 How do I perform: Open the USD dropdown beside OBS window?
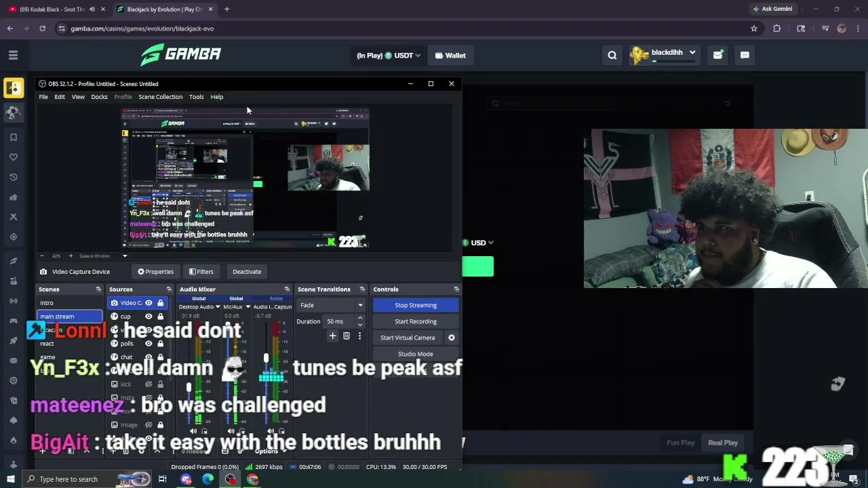(x=478, y=243)
